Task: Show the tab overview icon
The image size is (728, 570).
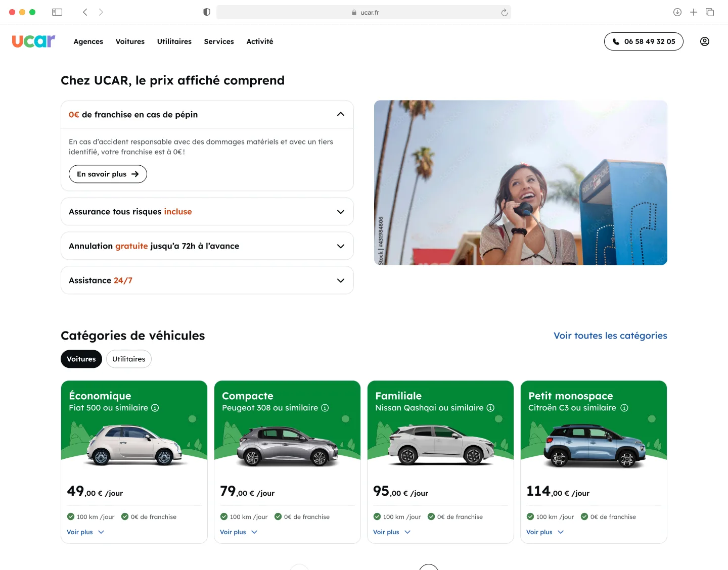Action: 710,12
